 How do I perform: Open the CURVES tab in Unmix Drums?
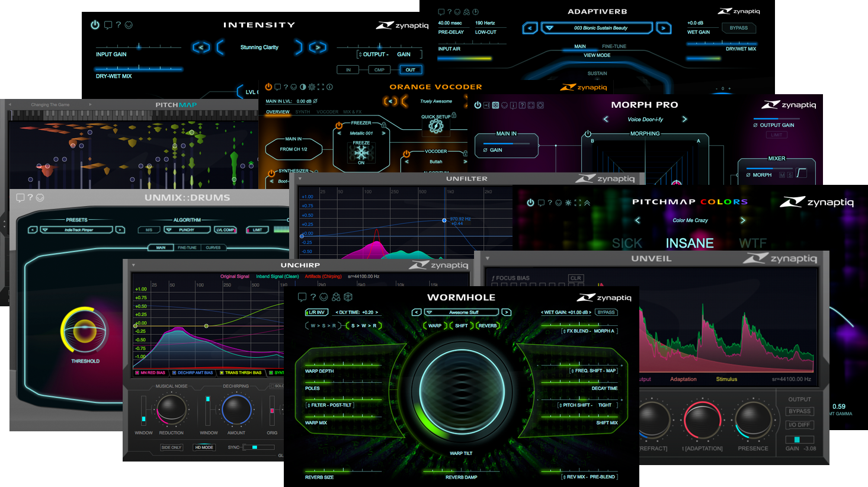(213, 248)
